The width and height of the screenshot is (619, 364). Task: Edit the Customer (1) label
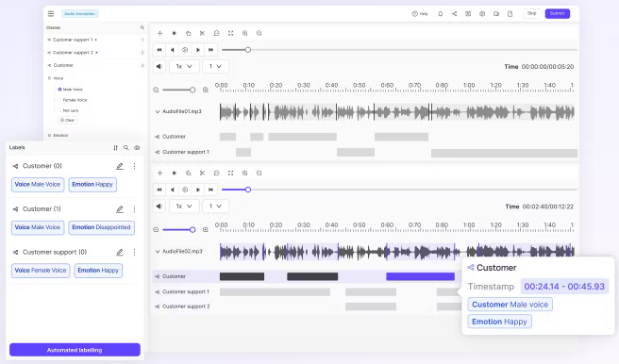(x=120, y=209)
